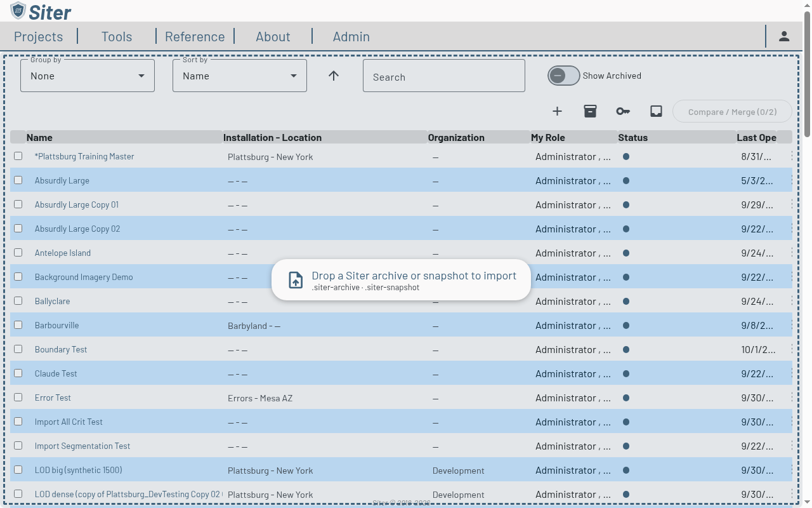Open the Group by dropdown
This screenshot has width=812, height=508.
coord(88,76)
